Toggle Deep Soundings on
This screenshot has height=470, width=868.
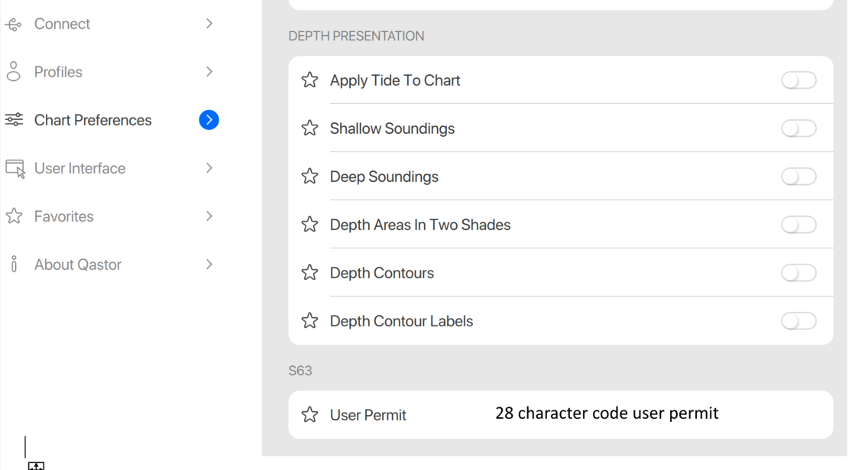point(798,177)
